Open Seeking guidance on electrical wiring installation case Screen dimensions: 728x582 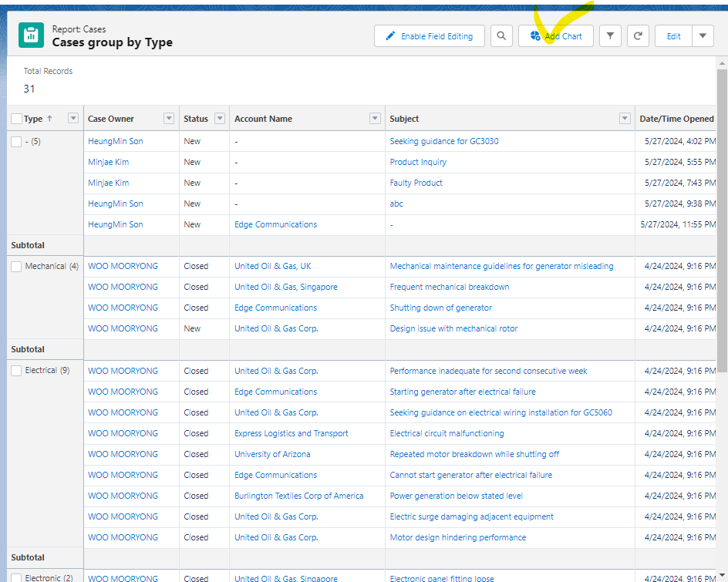coord(501,412)
